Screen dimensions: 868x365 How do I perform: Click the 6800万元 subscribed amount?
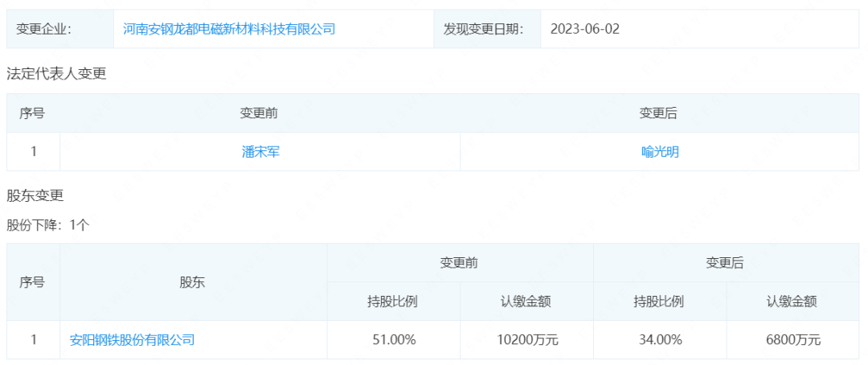point(792,339)
